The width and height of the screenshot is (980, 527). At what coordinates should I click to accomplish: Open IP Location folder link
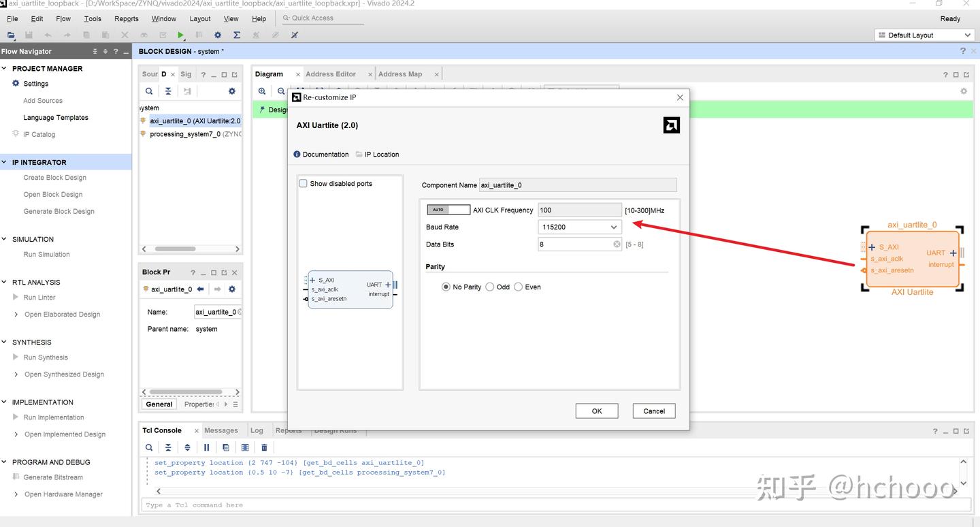pyautogui.click(x=377, y=155)
